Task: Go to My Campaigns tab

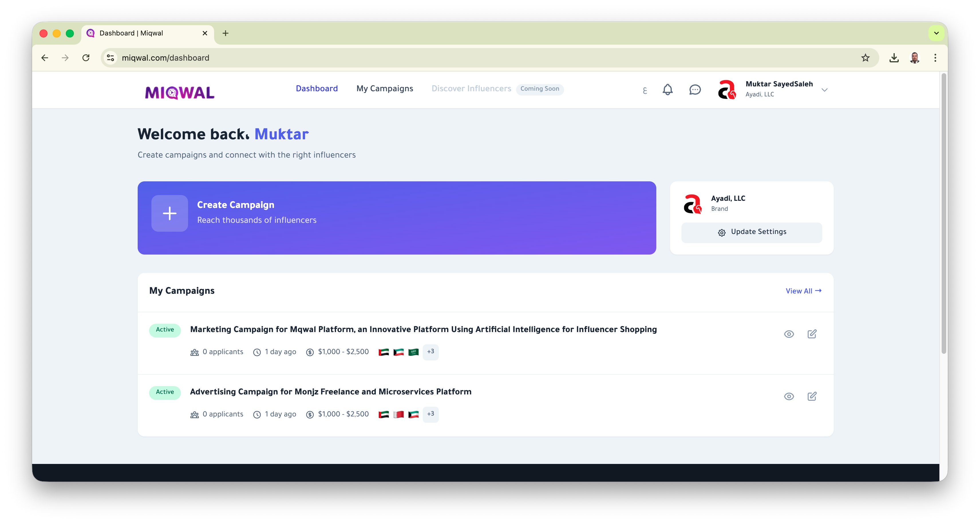Action: (x=385, y=89)
